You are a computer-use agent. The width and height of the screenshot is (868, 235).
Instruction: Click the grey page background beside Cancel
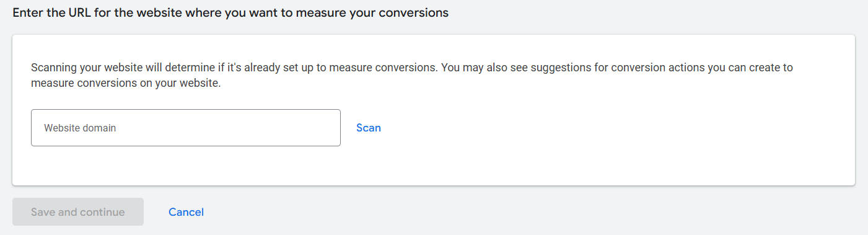pos(496,212)
